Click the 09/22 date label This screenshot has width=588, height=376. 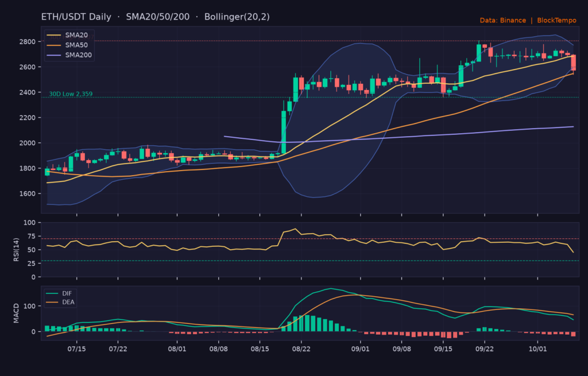(485, 349)
